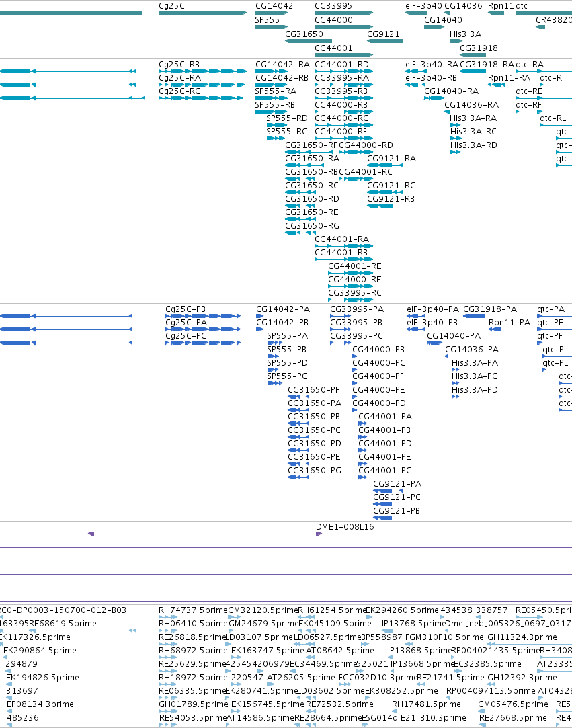Image resolution: width=572 pixels, height=728 pixels.
Task: Open protein CG44001-PC
Action: pos(385,471)
